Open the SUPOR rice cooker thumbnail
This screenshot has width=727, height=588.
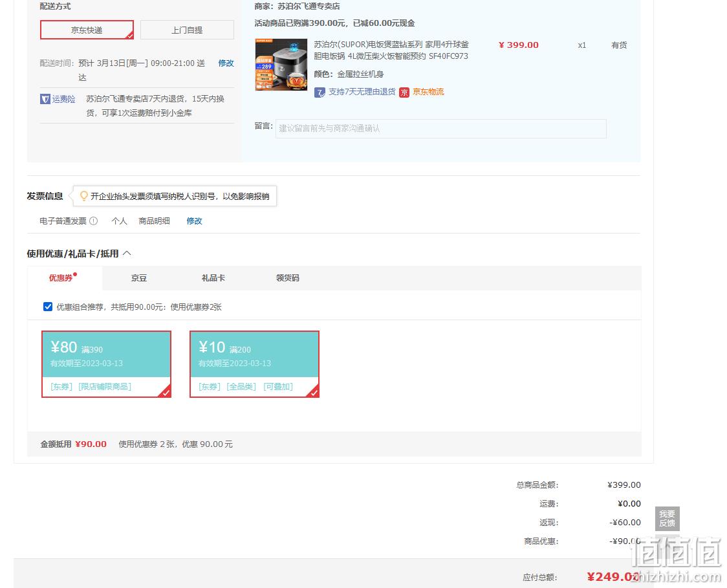click(x=281, y=65)
